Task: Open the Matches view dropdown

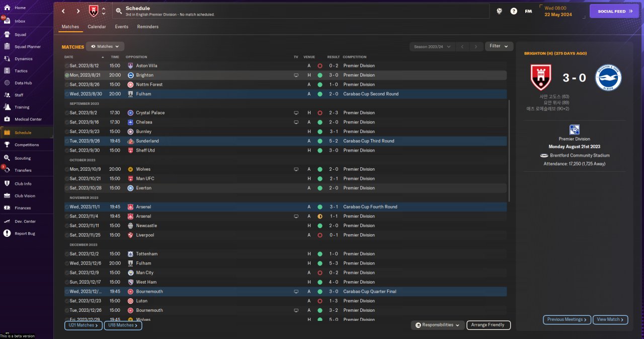Action: [x=105, y=46]
